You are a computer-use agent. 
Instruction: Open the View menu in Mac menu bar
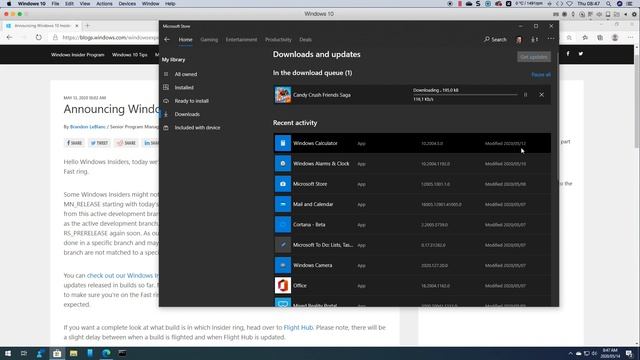(x=84, y=4)
